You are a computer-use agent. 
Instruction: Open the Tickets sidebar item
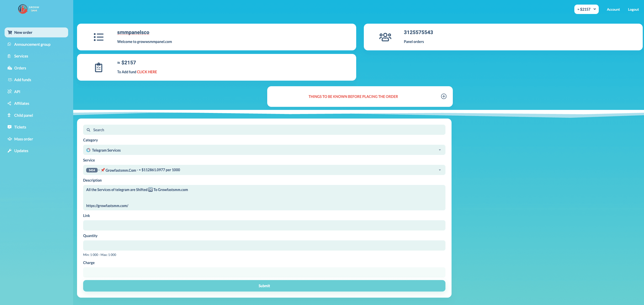point(20,127)
